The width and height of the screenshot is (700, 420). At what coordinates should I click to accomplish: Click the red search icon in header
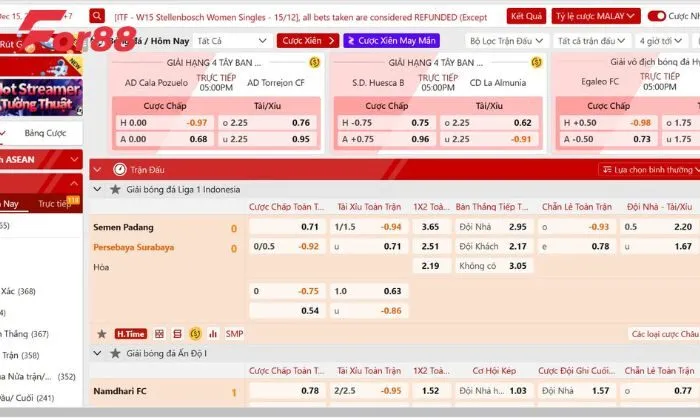(96, 16)
